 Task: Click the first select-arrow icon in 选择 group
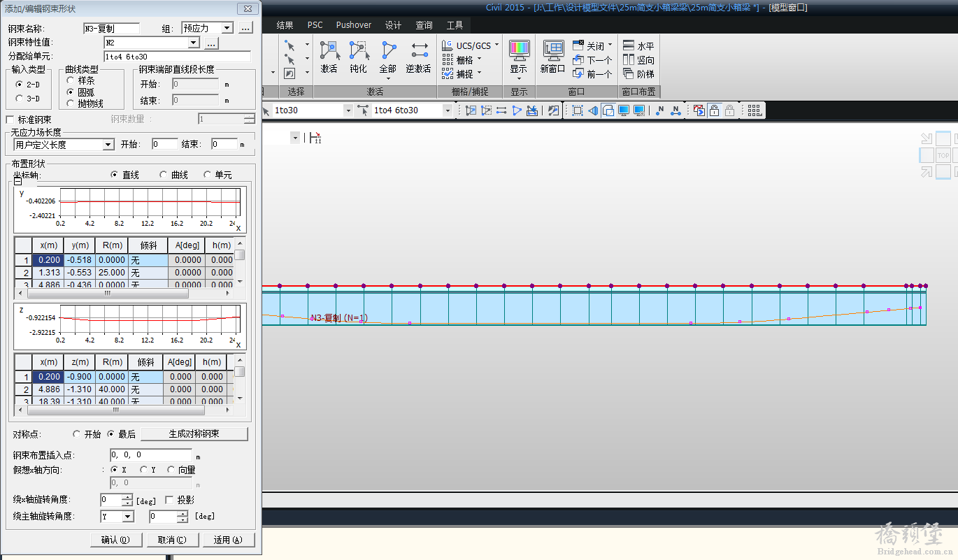tap(289, 45)
